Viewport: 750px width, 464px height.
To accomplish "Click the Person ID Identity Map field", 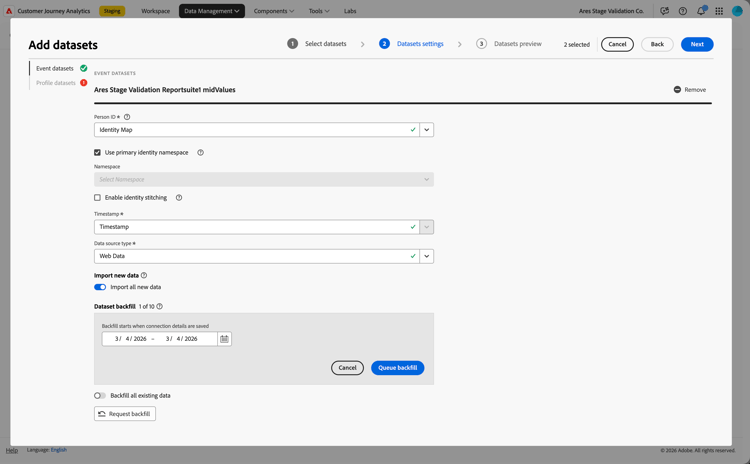I will click(x=257, y=130).
